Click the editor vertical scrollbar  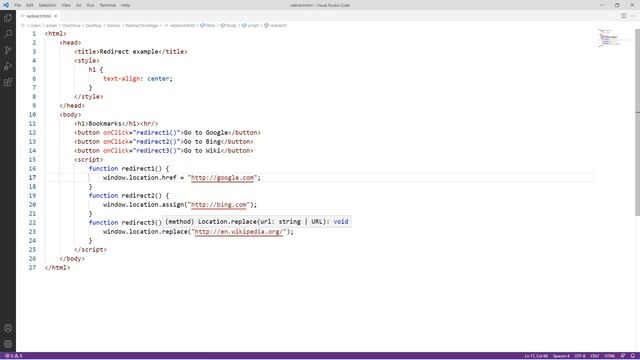tap(638, 122)
